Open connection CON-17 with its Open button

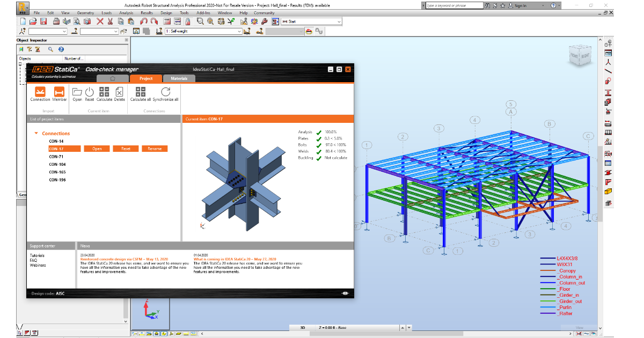point(97,148)
